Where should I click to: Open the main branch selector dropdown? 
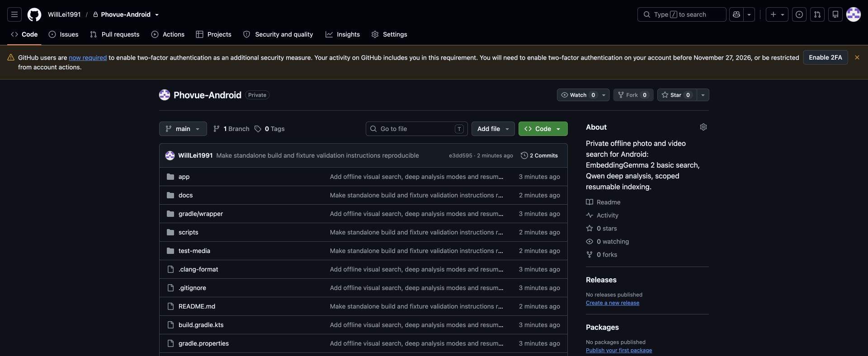coord(183,129)
